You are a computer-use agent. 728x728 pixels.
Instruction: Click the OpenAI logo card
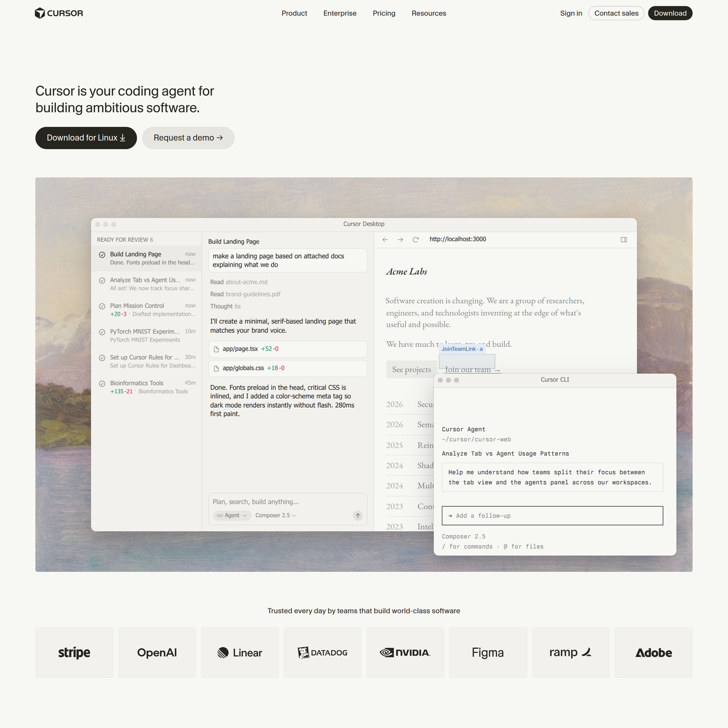tap(157, 652)
